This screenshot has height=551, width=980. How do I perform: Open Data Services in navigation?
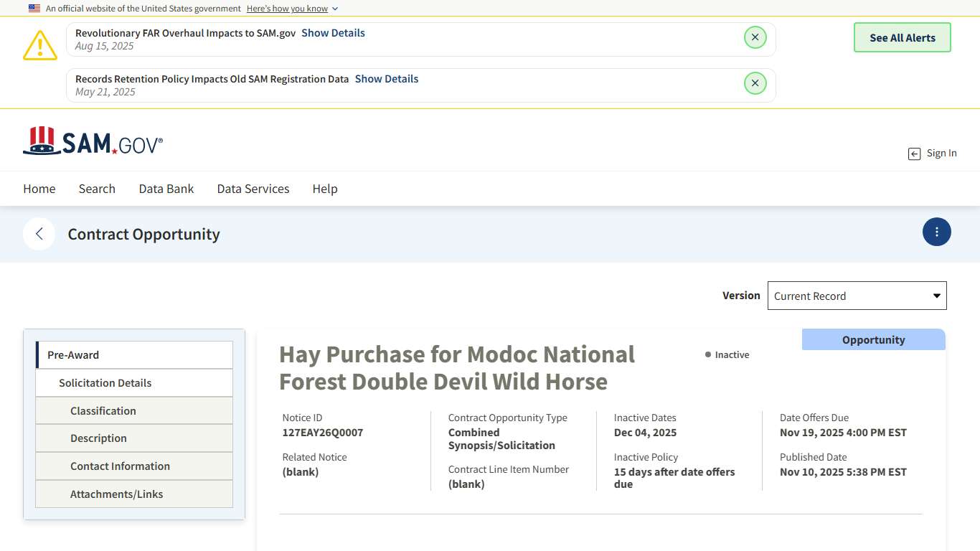click(253, 189)
